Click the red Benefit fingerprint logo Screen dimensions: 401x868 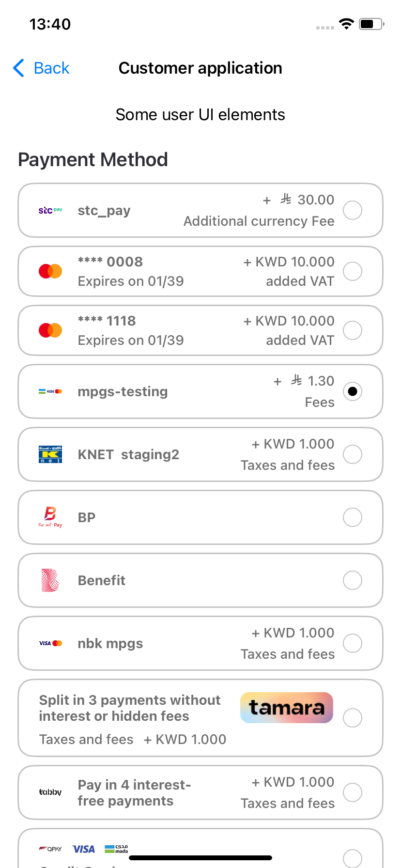[x=50, y=580]
